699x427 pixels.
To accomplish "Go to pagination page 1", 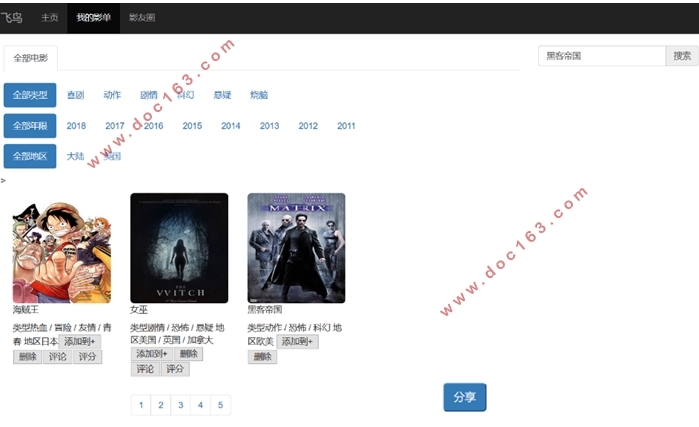I will (141, 405).
